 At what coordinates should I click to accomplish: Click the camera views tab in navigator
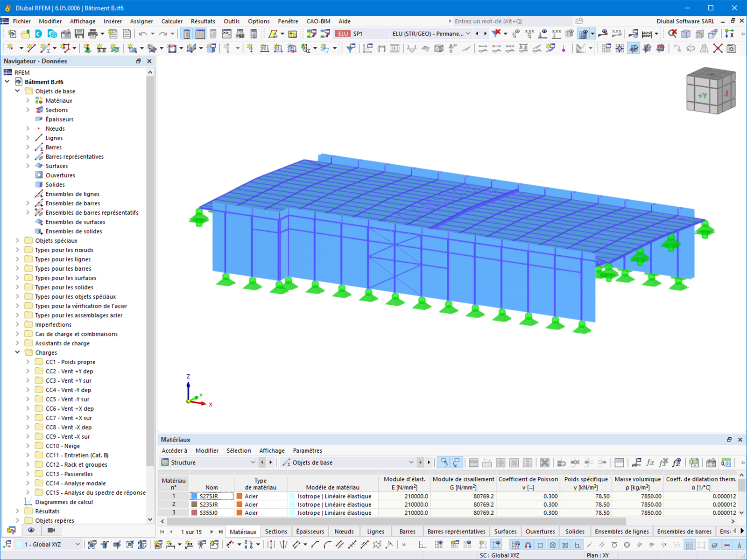(51, 530)
